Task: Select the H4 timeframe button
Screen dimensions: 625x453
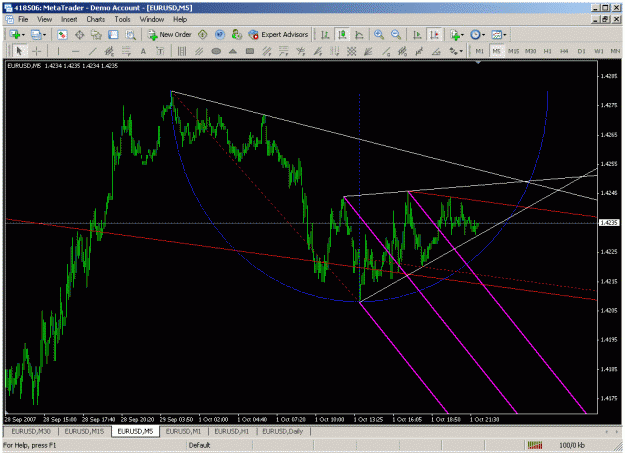Action: point(564,51)
